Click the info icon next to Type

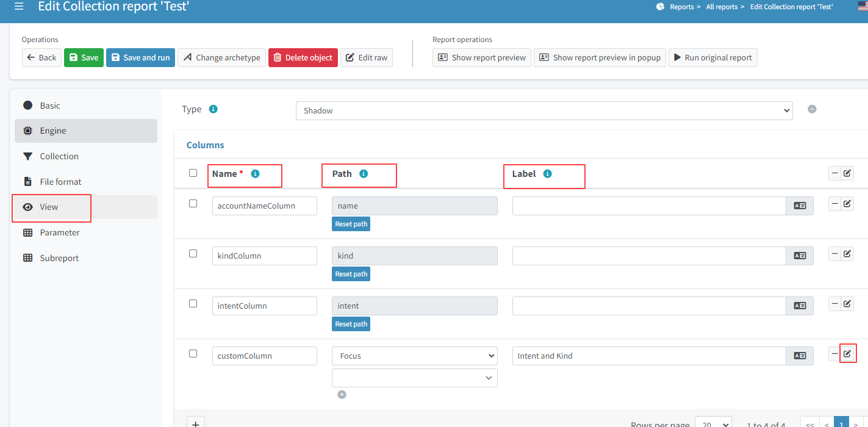[x=213, y=109]
